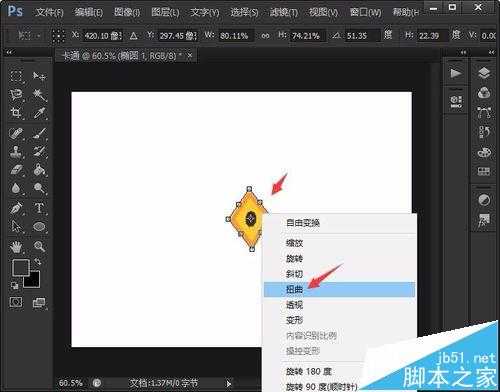Viewport: 500px width, 392px height.
Task: Click the X position field 420.10
Action: pyautogui.click(x=102, y=35)
